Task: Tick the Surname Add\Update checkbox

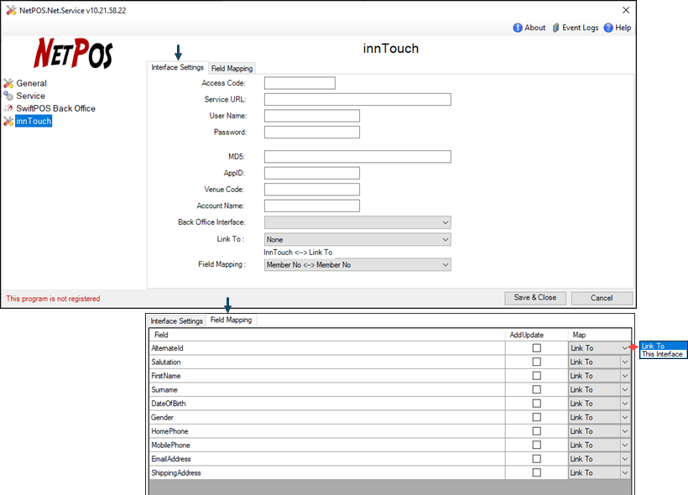Action: (536, 389)
